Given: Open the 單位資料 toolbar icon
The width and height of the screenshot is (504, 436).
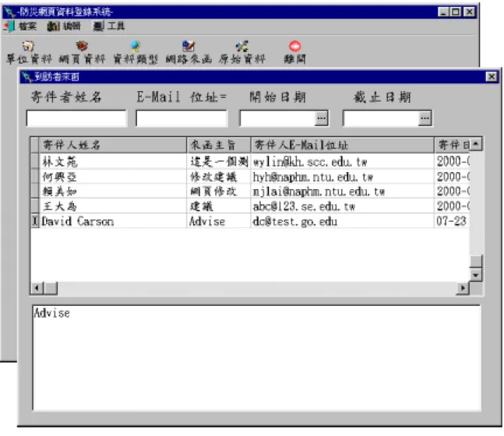Looking at the screenshot, I should (29, 47).
